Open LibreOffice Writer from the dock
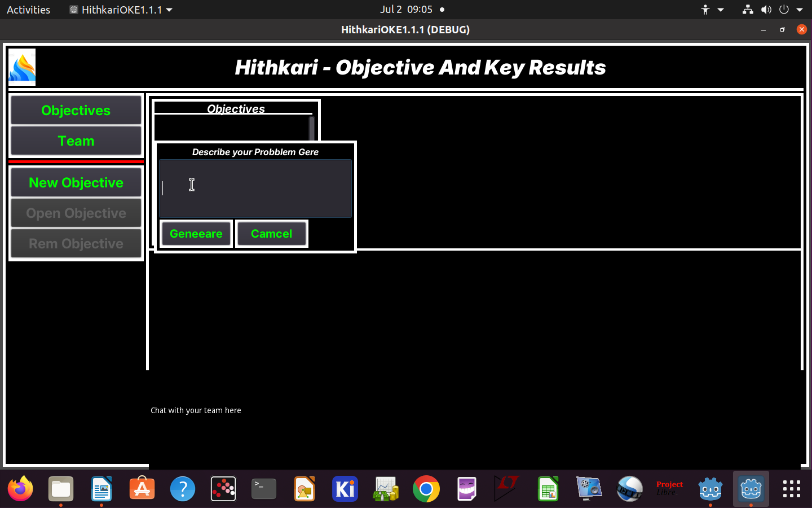The image size is (812, 508). 101,489
